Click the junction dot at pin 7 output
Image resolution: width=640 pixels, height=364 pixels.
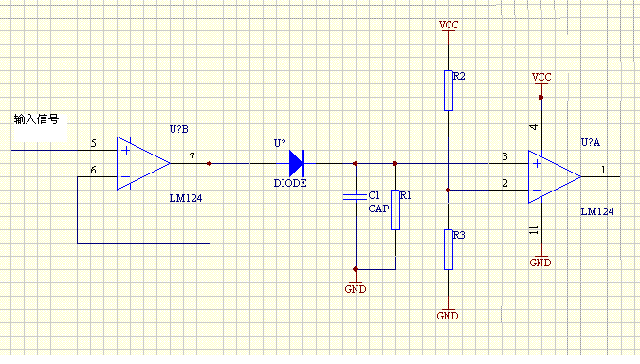pyautogui.click(x=210, y=164)
